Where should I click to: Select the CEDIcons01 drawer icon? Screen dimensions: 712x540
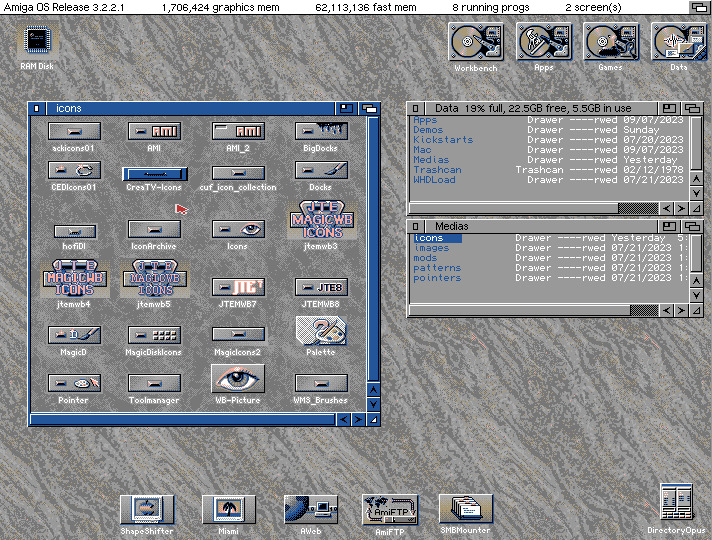(74, 171)
